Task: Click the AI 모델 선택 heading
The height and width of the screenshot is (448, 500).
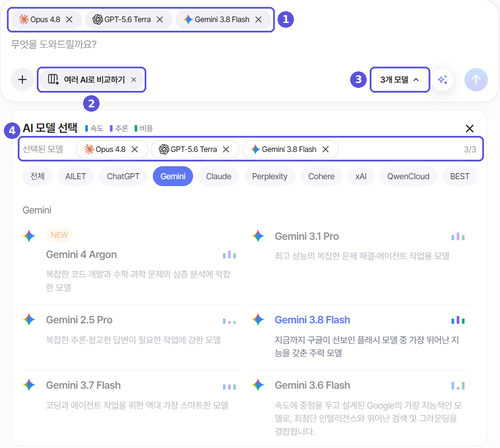Action: pos(50,128)
